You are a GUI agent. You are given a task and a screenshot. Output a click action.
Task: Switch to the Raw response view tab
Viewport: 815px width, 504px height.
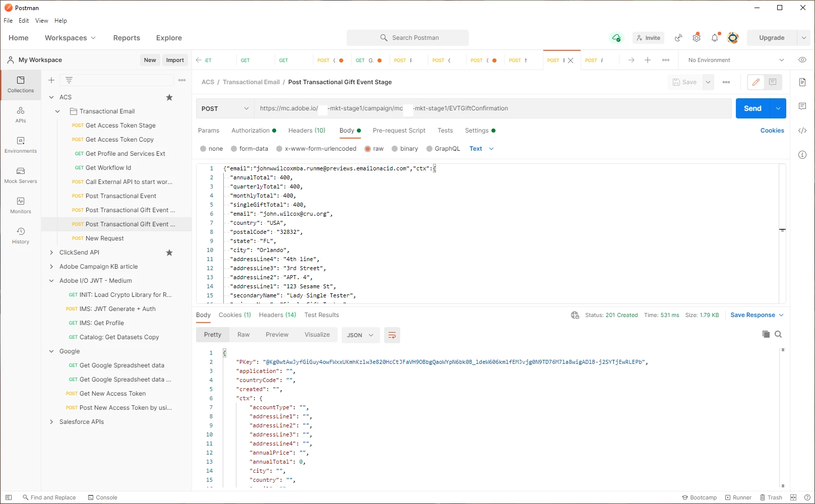pyautogui.click(x=243, y=335)
